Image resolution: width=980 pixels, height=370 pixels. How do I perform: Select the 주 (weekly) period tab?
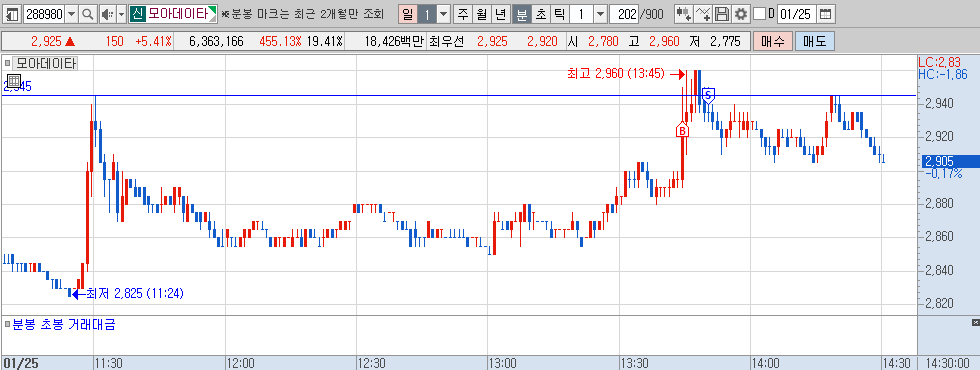pyautogui.click(x=463, y=14)
